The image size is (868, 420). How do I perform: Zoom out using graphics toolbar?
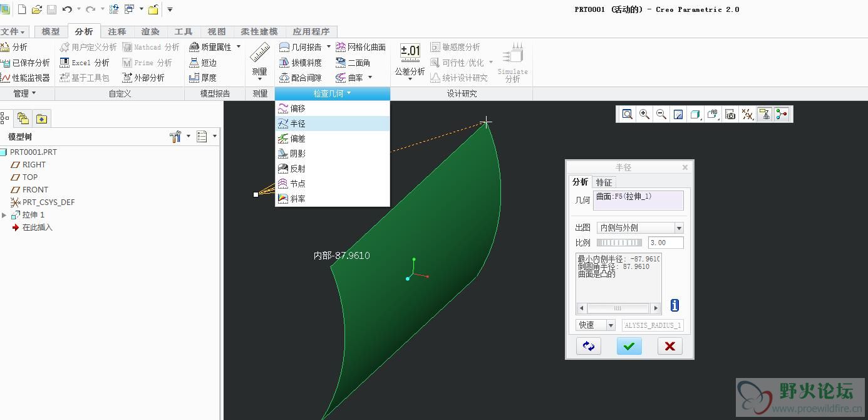tap(661, 114)
